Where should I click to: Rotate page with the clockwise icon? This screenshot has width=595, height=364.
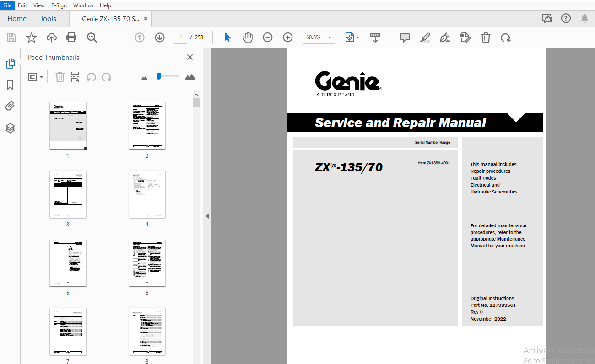click(505, 37)
